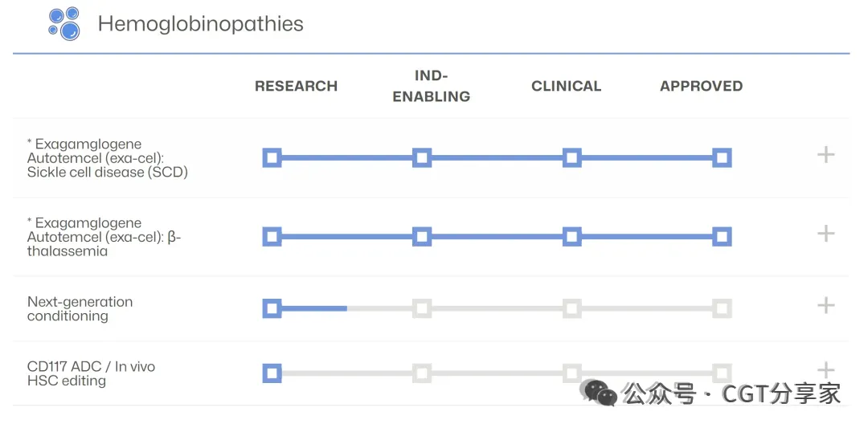Expand the exa-cel β-thalassemia row details
868x428 pixels.
pyautogui.click(x=825, y=234)
